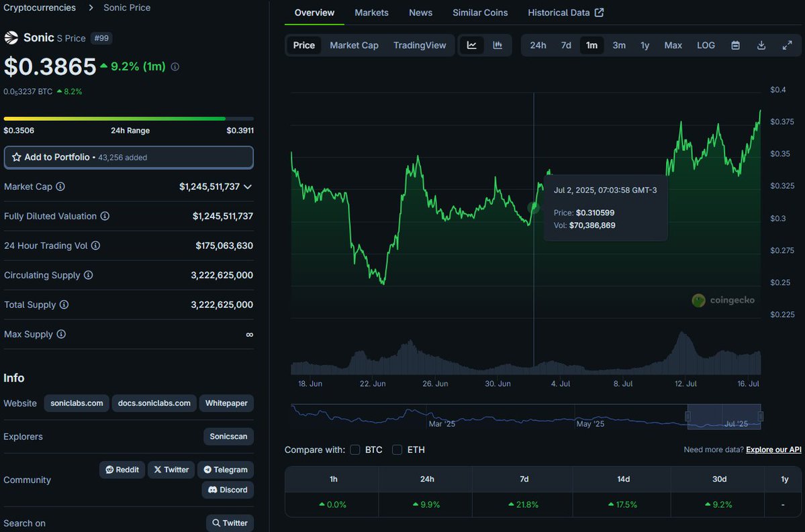This screenshot has height=532, width=805.
Task: Set chart range to 3m
Action: 618,45
